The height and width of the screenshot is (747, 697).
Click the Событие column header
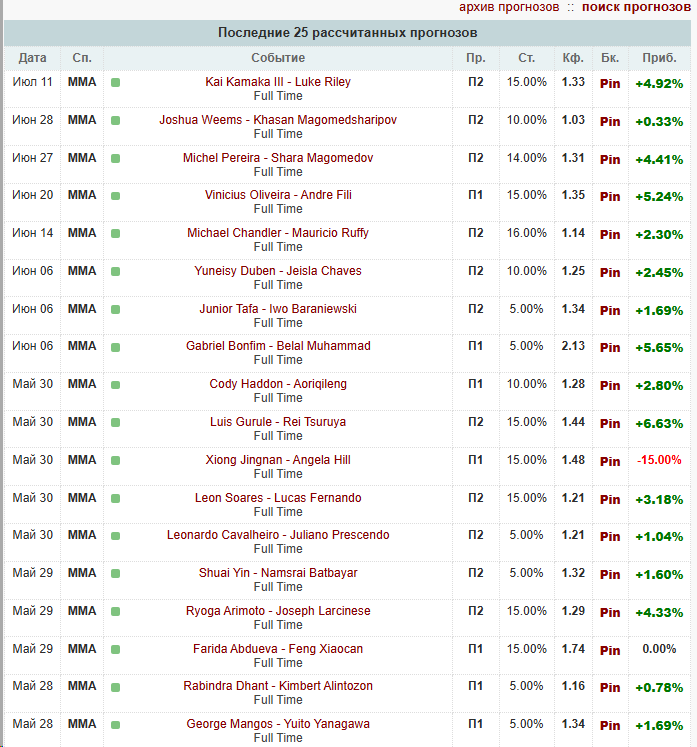[278, 58]
